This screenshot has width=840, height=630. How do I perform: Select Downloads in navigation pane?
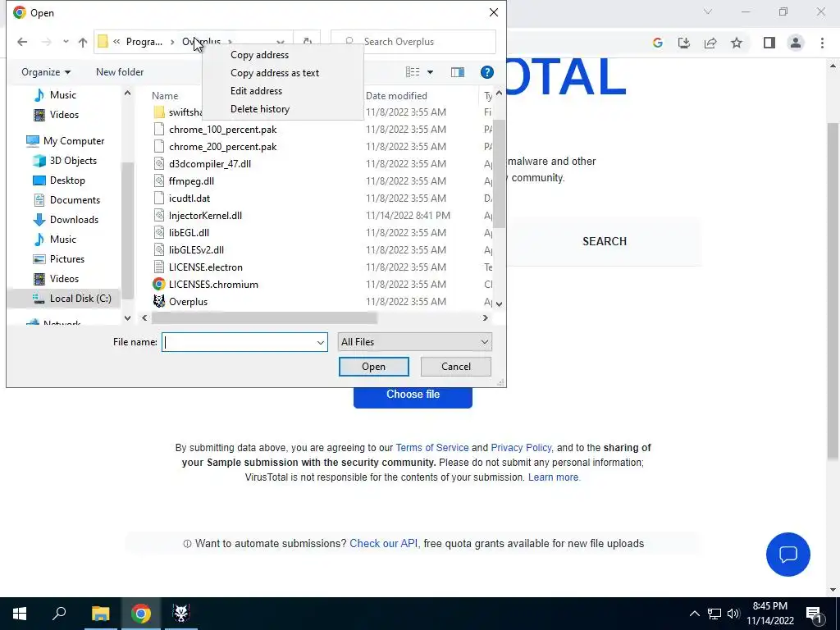point(74,220)
